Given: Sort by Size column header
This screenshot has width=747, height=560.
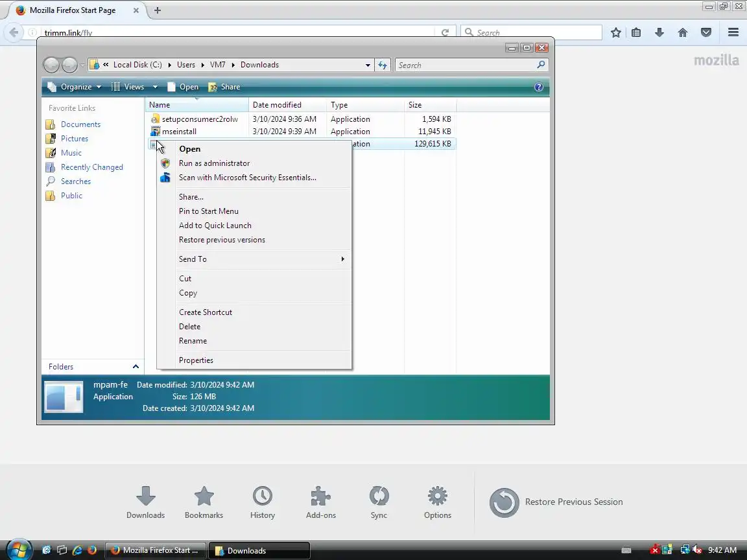Looking at the screenshot, I should coord(430,105).
